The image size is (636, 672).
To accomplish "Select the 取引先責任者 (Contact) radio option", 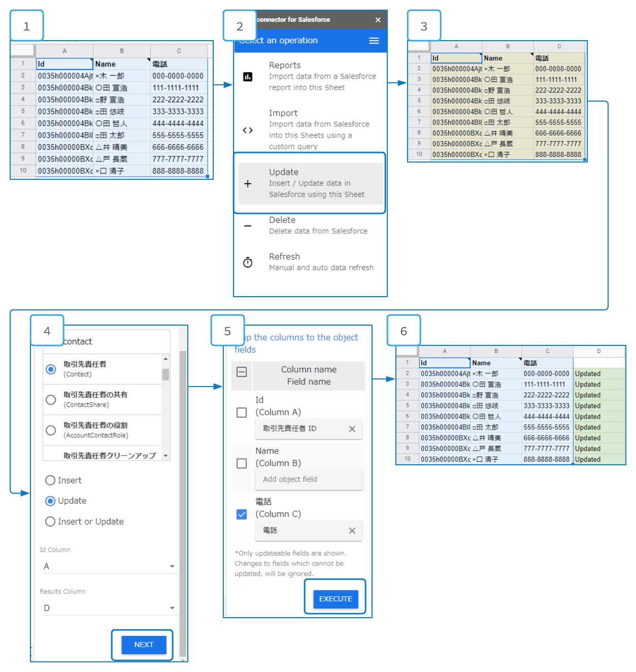I will click(x=51, y=369).
